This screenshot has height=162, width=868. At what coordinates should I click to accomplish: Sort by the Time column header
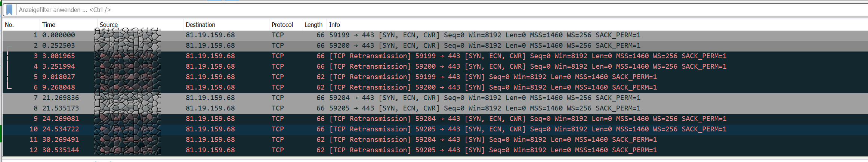49,25
